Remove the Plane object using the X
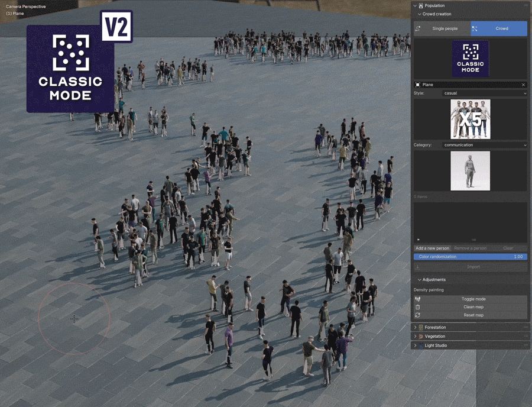Screen dimensions: 532x407 pyautogui.click(x=523, y=85)
